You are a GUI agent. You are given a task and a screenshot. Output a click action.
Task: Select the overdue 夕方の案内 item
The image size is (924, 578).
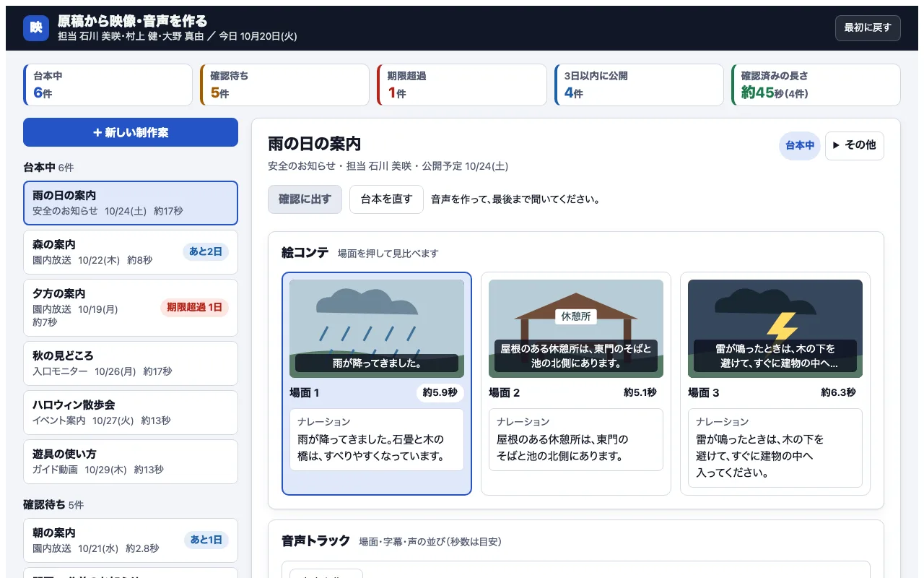(131, 307)
